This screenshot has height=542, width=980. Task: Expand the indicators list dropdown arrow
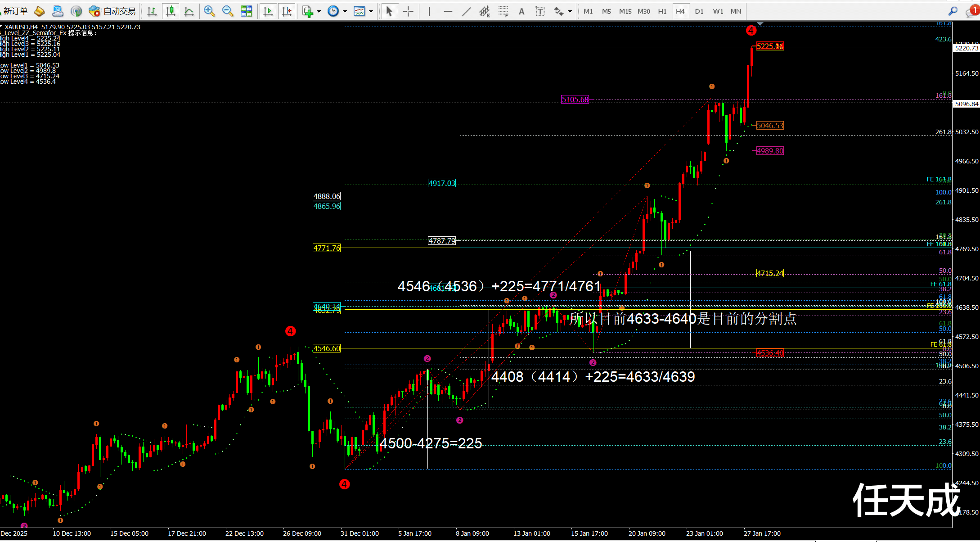(x=319, y=11)
